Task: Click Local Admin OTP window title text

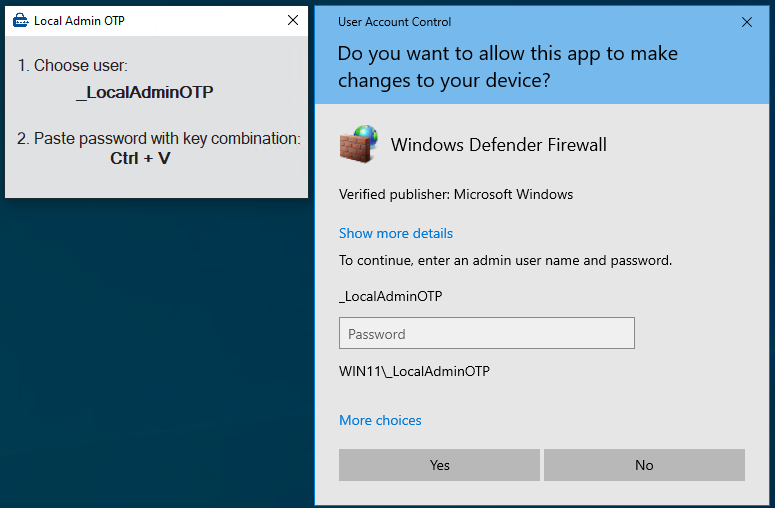Action: click(79, 21)
